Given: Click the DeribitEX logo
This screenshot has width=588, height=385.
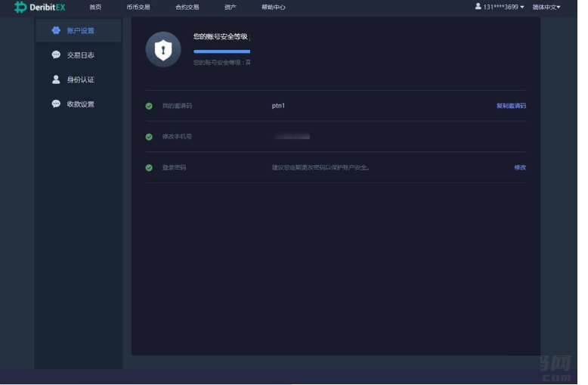Looking at the screenshot, I should [x=40, y=7].
